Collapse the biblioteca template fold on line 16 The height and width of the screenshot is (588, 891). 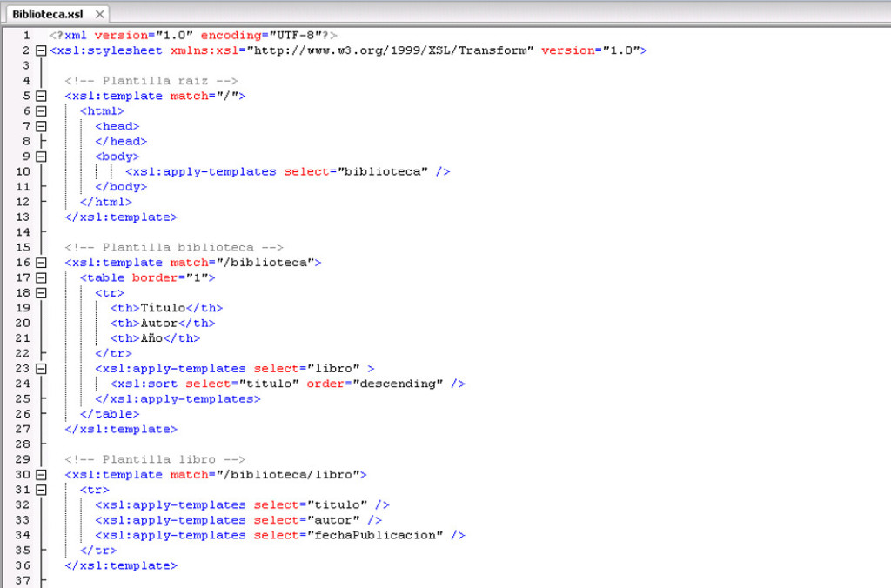click(x=41, y=263)
